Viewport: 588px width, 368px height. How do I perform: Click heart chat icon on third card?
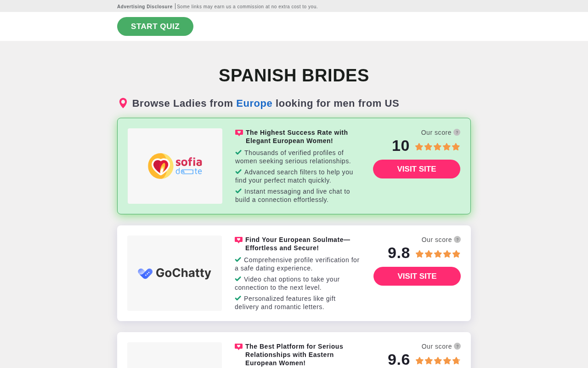pos(239,347)
